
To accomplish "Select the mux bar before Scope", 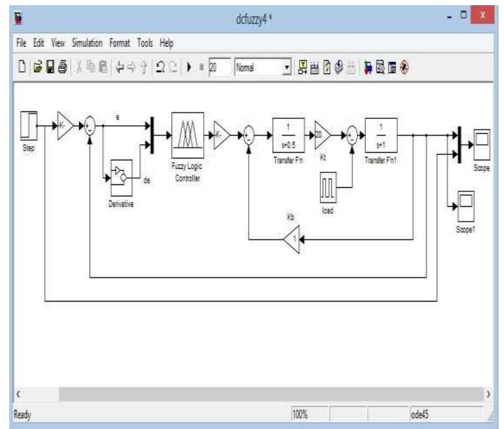I will (x=460, y=144).
